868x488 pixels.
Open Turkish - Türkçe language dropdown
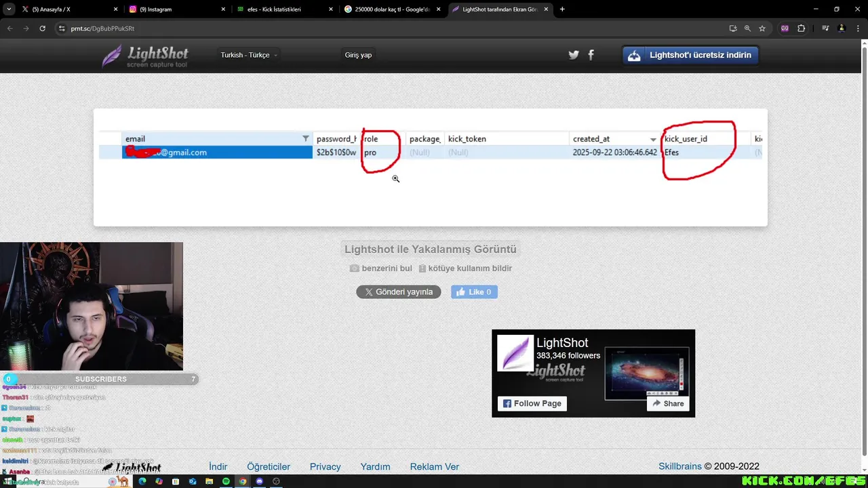[x=248, y=55]
